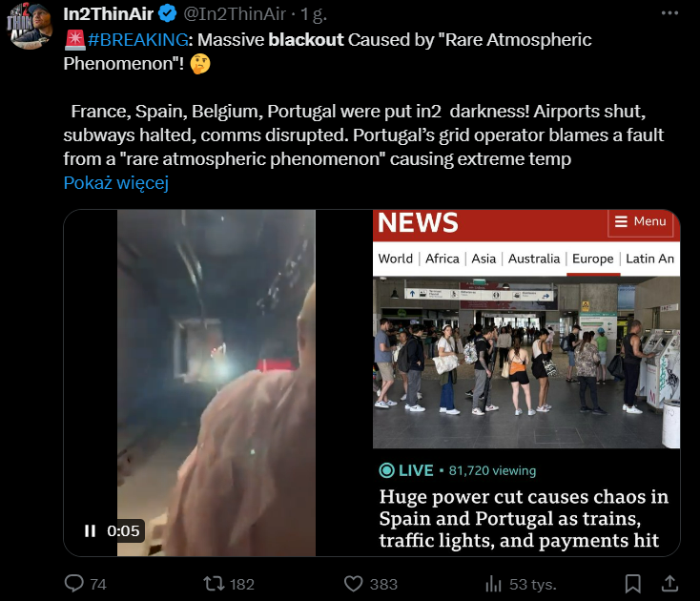This screenshot has height=601, width=700.
Task: Select the Australia tab
Action: (534, 259)
